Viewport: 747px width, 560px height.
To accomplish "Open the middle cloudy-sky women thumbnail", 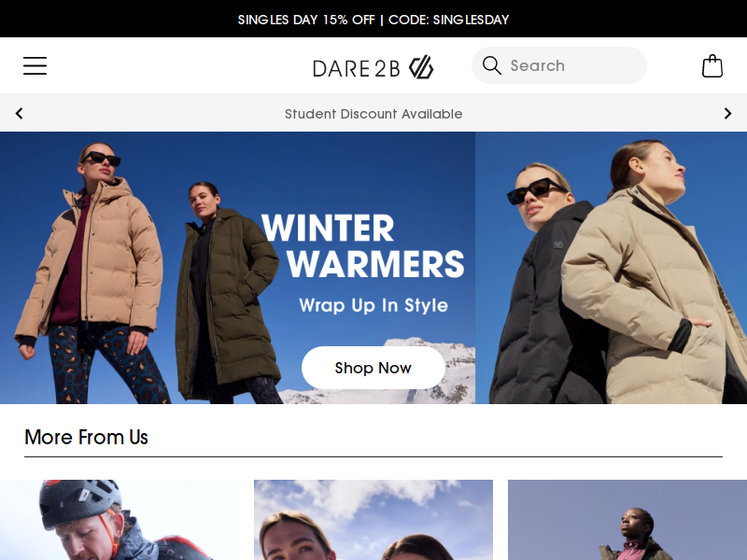I will [x=373, y=520].
